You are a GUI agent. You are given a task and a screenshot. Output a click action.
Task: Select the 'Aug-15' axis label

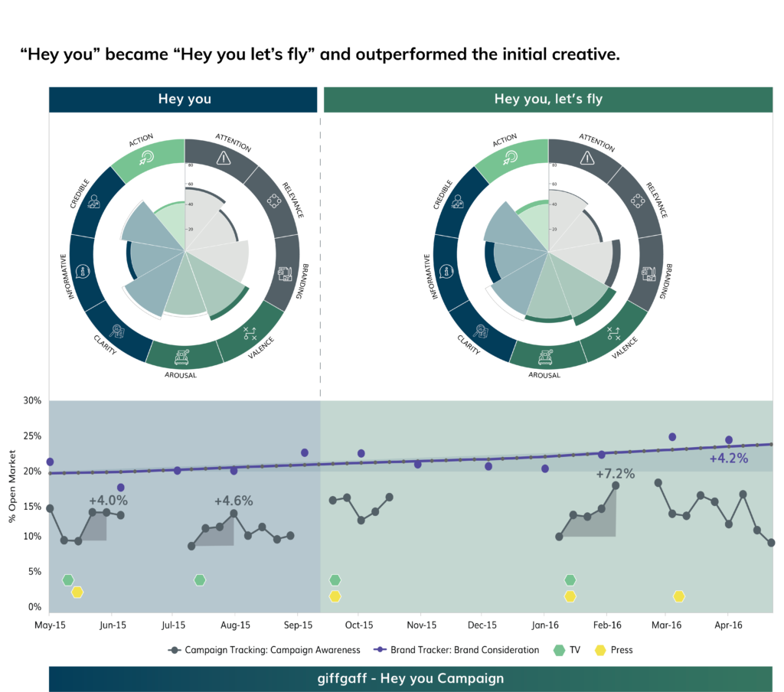click(x=235, y=625)
